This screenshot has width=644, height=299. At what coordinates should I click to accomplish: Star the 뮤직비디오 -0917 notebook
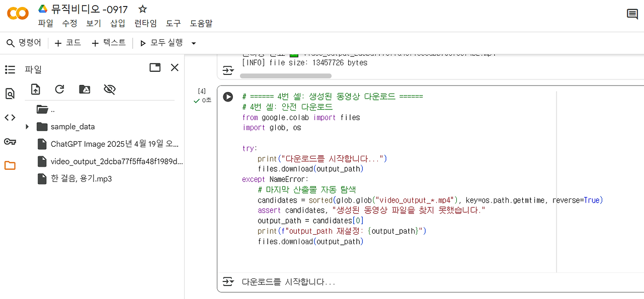(x=142, y=9)
